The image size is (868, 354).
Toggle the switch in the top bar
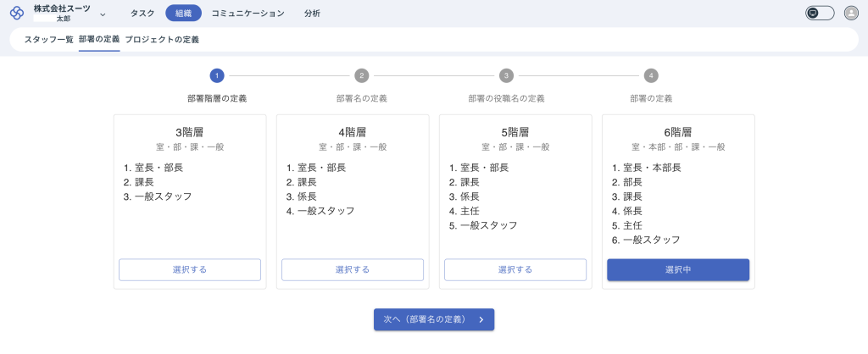(x=820, y=13)
